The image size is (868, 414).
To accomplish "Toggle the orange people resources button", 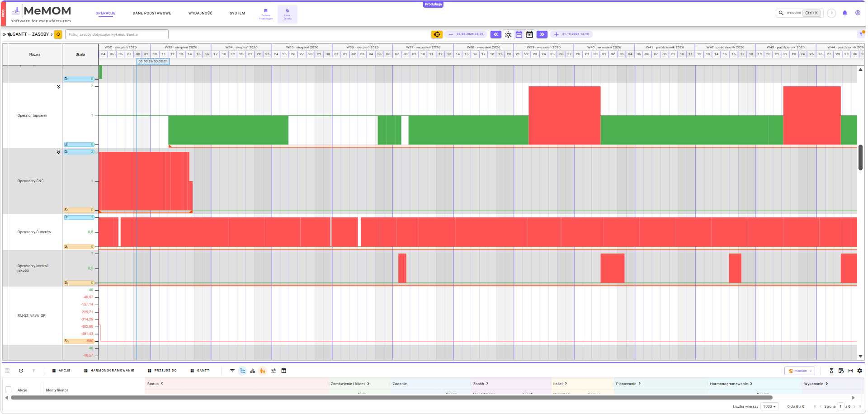I will (x=263, y=371).
